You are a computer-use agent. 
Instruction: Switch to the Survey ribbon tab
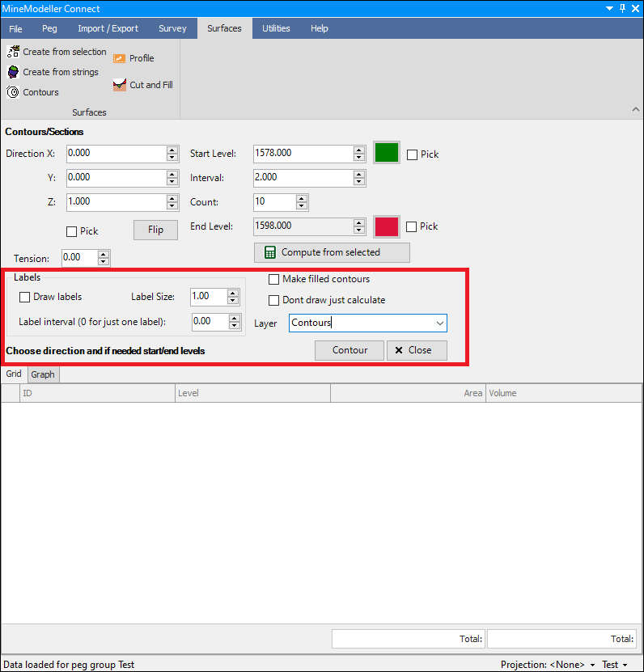172,28
